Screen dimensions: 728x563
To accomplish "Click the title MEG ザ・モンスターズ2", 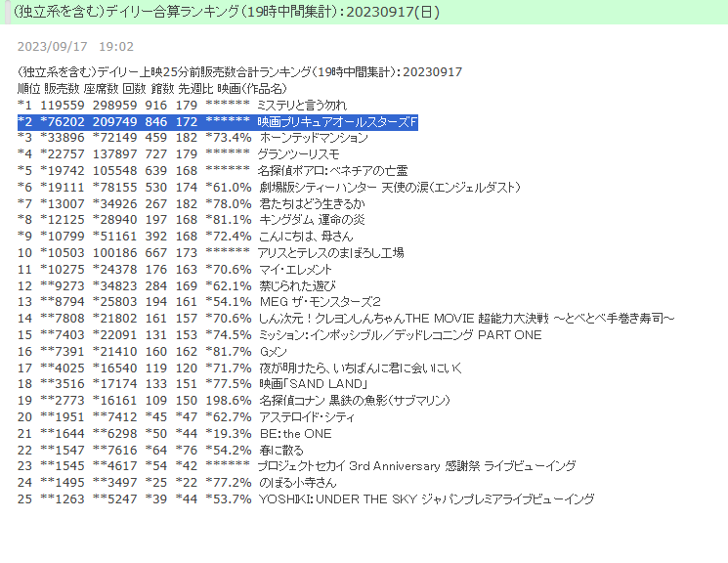I will [320, 301].
